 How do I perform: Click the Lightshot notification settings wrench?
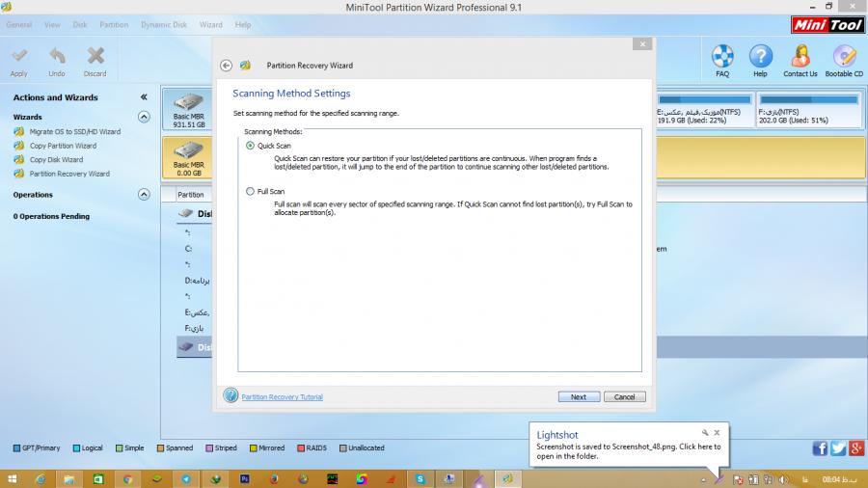pos(705,433)
